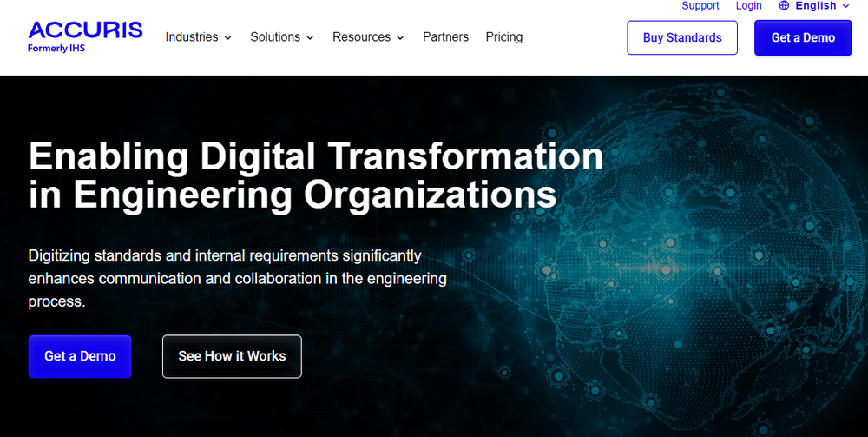Click Get a Demo in header

(803, 37)
